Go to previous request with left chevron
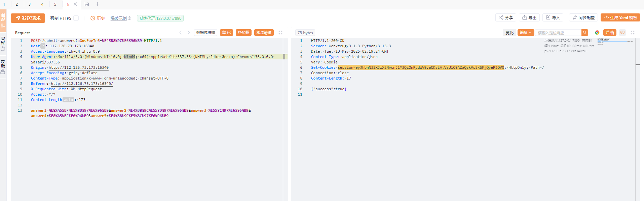The width and height of the screenshot is (644, 201). pyautogui.click(x=181, y=33)
